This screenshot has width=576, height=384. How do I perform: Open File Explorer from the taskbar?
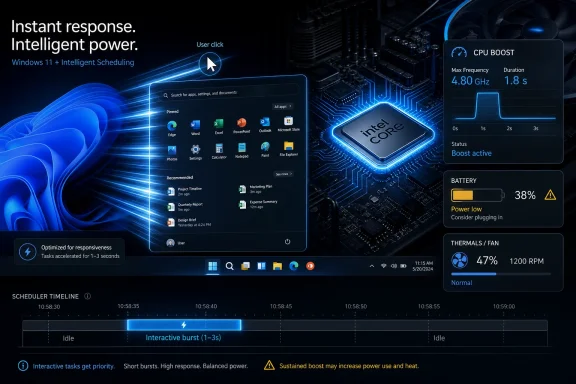[277, 266]
